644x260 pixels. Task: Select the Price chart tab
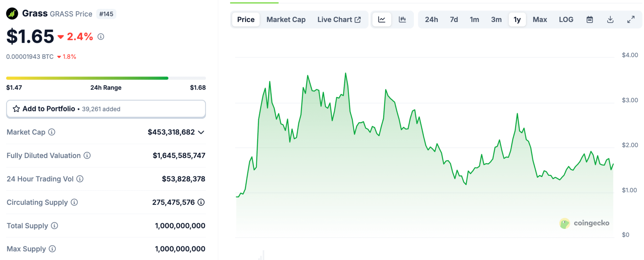246,20
